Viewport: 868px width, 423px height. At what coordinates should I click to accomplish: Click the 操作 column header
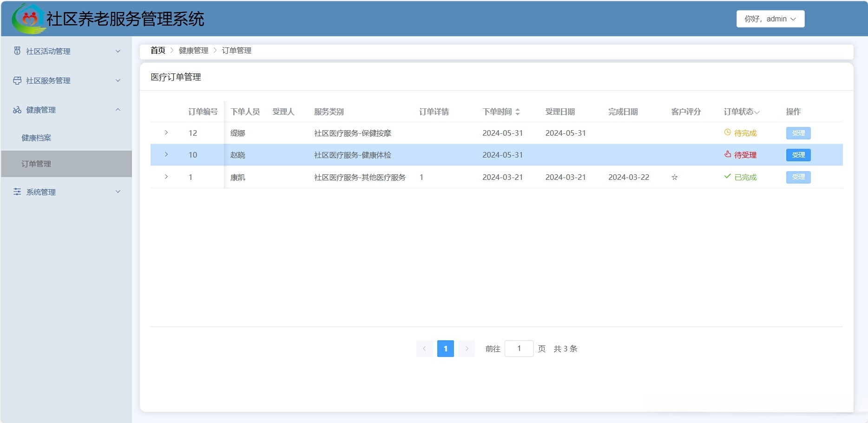pyautogui.click(x=793, y=112)
